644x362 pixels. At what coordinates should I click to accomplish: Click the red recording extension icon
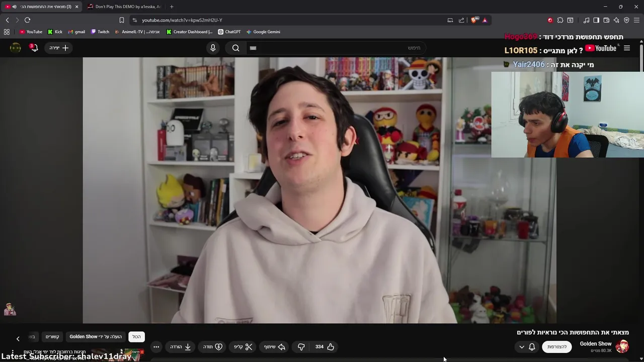pos(550,20)
